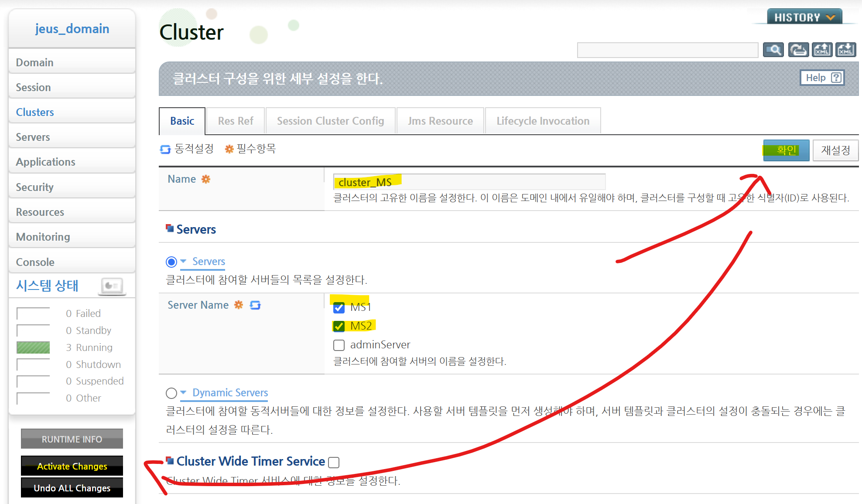Click the 확인 confirm button
Viewport: 862px width, 504px height.
786,150
